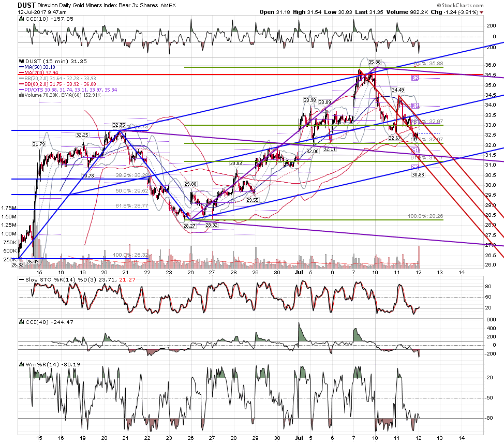The width and height of the screenshot is (504, 445).
Task: Click the 31.79 price label
Action: point(39,144)
